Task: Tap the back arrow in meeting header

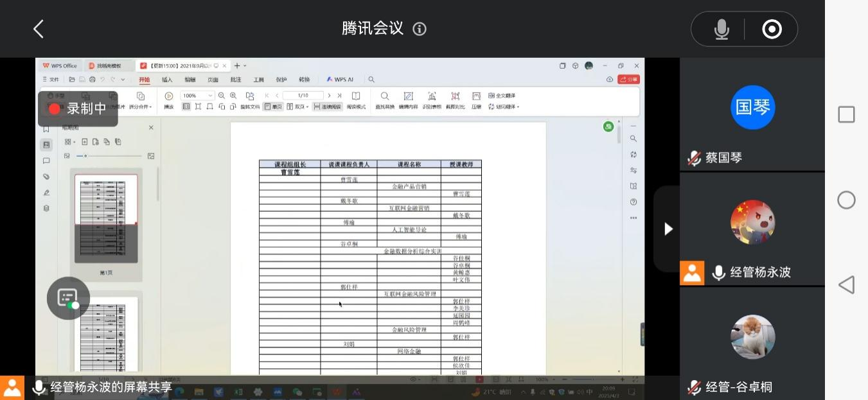Action: tap(39, 29)
